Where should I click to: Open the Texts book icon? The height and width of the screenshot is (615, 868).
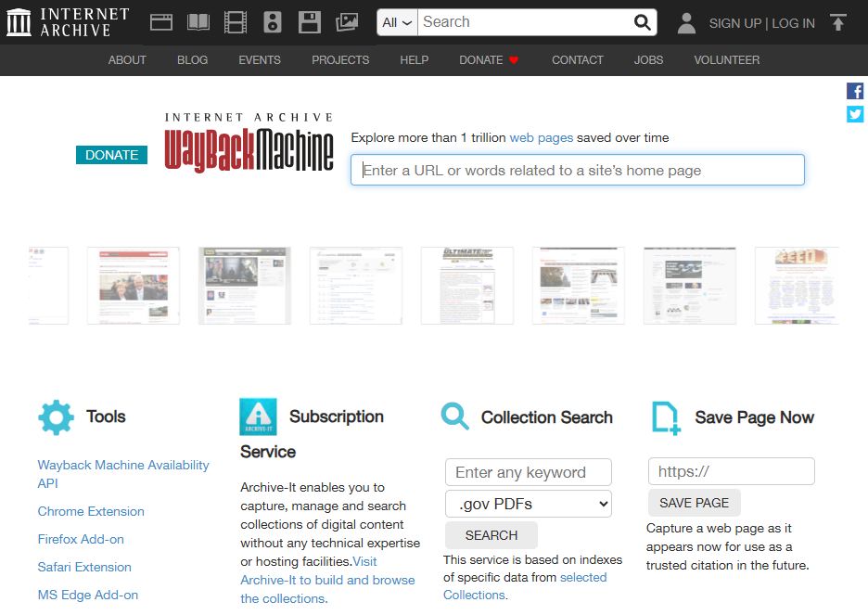coord(198,22)
